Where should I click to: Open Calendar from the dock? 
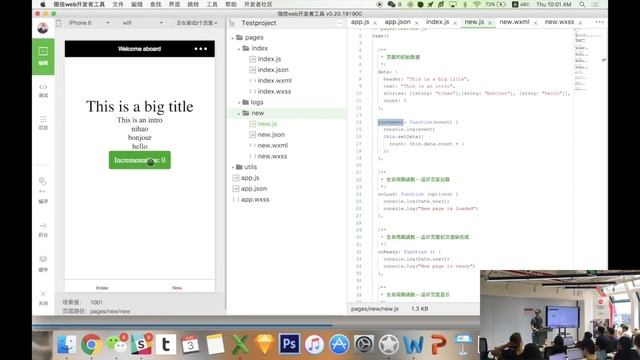(190, 344)
